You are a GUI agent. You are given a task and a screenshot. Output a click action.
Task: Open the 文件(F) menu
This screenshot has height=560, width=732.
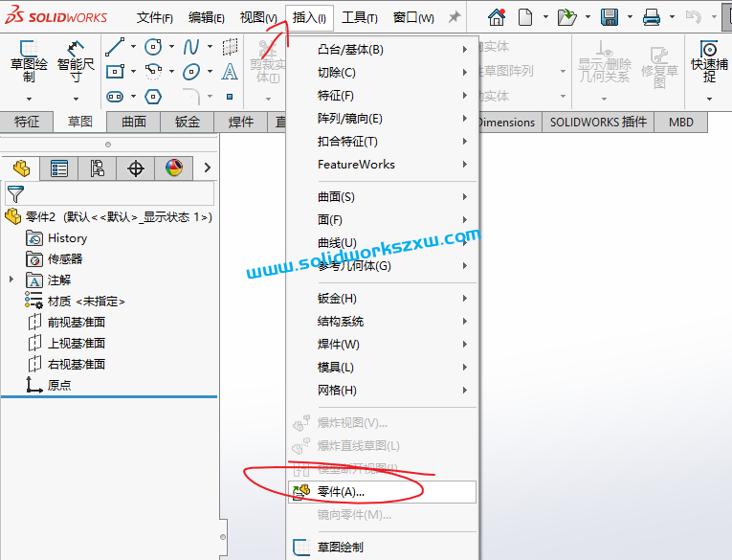[x=154, y=18]
